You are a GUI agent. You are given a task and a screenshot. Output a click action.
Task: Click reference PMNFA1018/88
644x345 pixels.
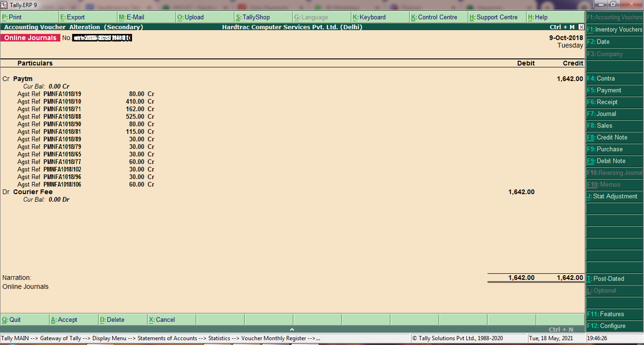62,116
